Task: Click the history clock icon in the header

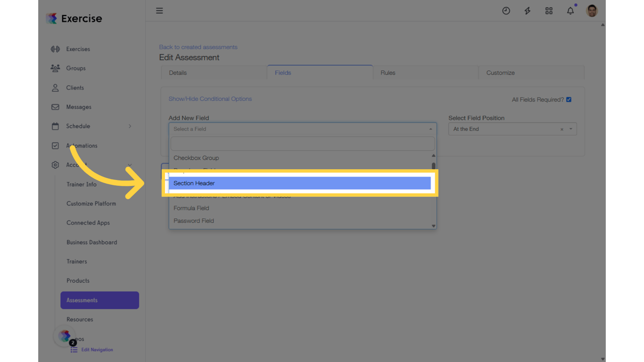Action: pos(506,10)
